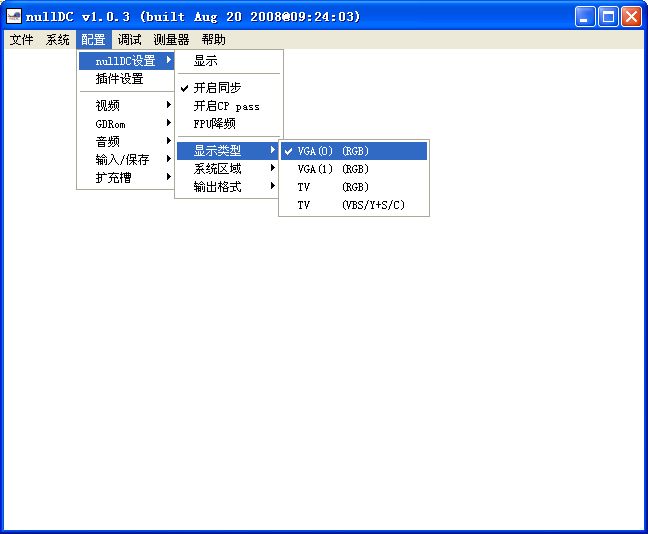
Task: Minimize the nullDC window
Action: (585, 17)
